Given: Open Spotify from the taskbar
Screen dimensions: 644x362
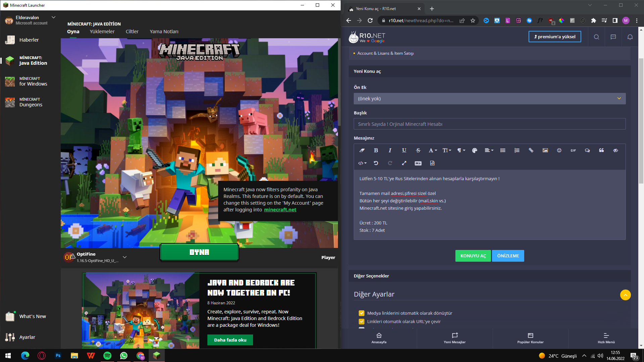Looking at the screenshot, I should coord(107,356).
